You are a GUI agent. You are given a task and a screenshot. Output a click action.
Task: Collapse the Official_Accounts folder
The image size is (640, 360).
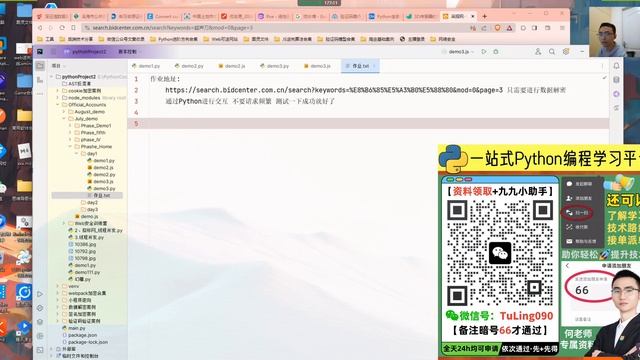58,104
